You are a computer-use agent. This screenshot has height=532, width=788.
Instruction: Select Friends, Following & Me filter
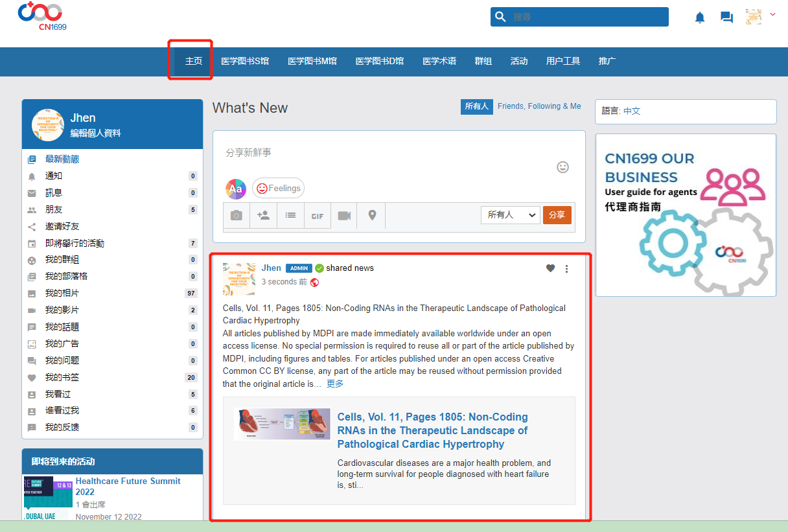(x=539, y=106)
